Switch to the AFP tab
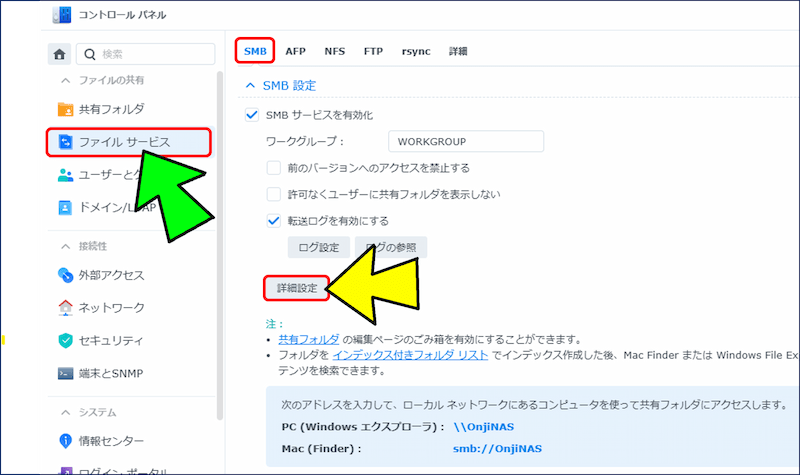This screenshot has height=475, width=800. pyautogui.click(x=295, y=51)
